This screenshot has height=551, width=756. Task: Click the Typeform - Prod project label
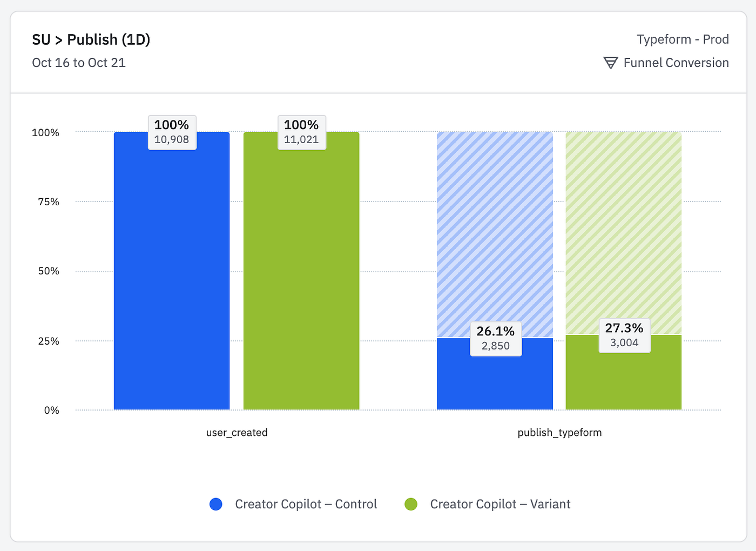[683, 39]
